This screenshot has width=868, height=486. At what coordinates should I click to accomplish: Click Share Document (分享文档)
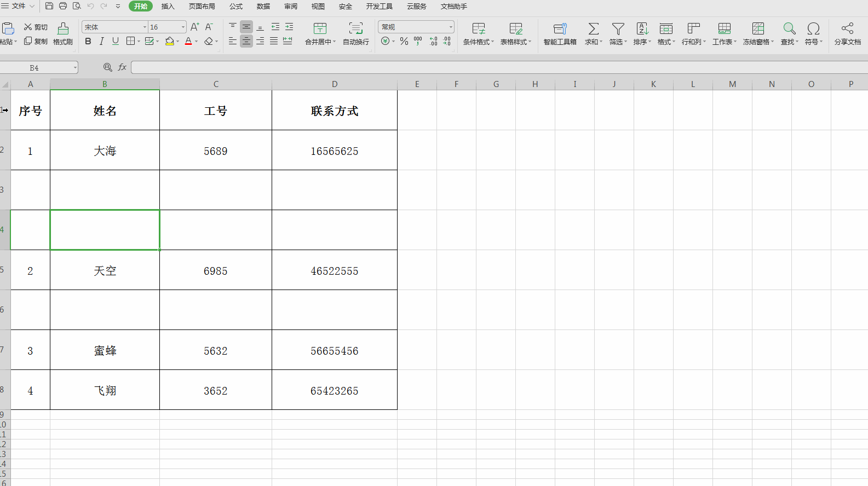click(x=848, y=34)
